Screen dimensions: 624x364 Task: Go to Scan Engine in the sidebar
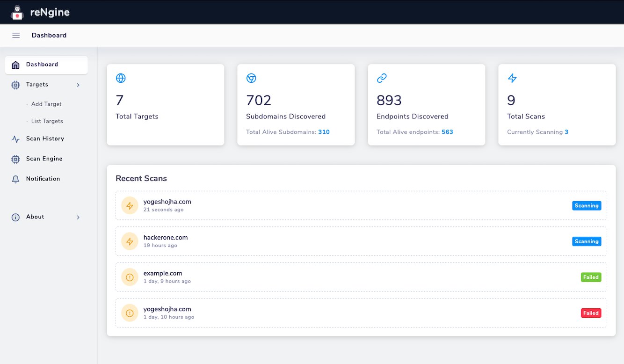point(46,159)
